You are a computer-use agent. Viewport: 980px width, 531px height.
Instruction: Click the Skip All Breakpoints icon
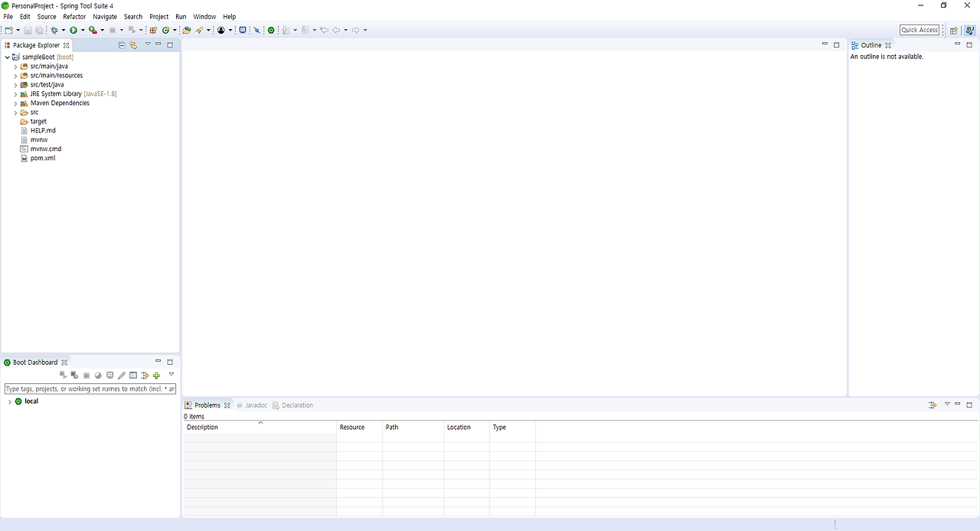[x=256, y=30]
